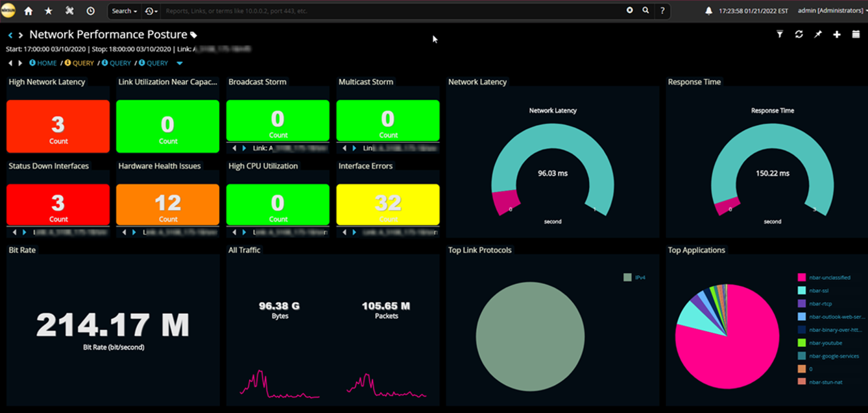Image resolution: width=868 pixels, height=413 pixels.
Task: Click the breadcrumb left arrow before HOME
Action: coord(10,64)
